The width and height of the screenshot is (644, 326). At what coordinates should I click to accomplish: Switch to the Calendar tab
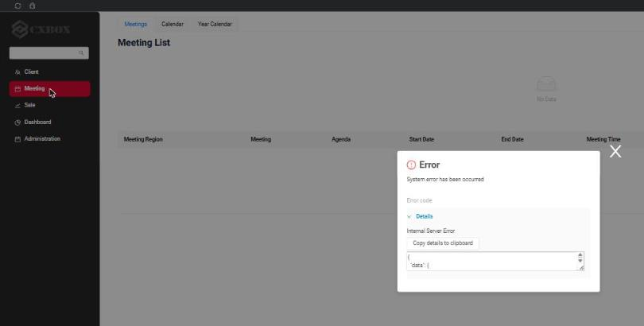click(172, 24)
